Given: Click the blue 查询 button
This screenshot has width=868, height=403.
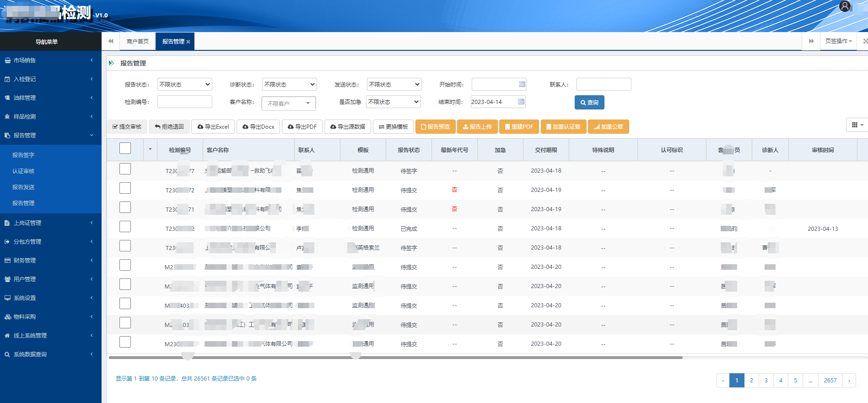Looking at the screenshot, I should click(x=589, y=103).
